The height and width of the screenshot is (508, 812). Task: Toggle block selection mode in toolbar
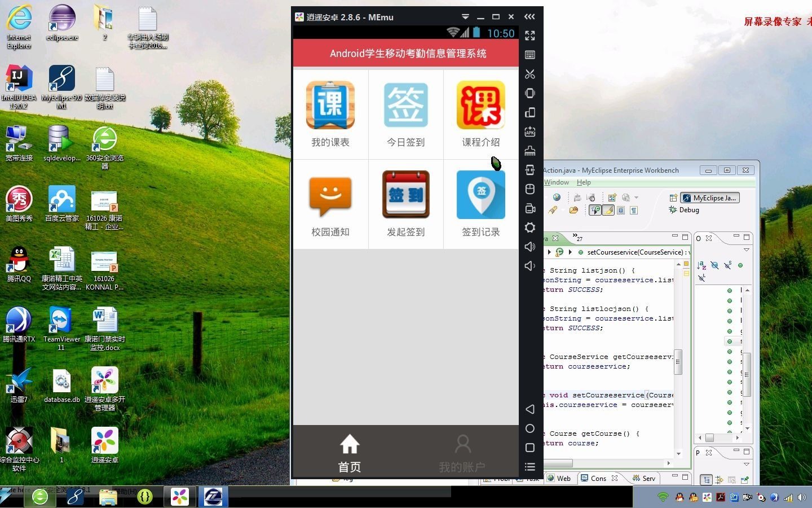[x=621, y=210]
